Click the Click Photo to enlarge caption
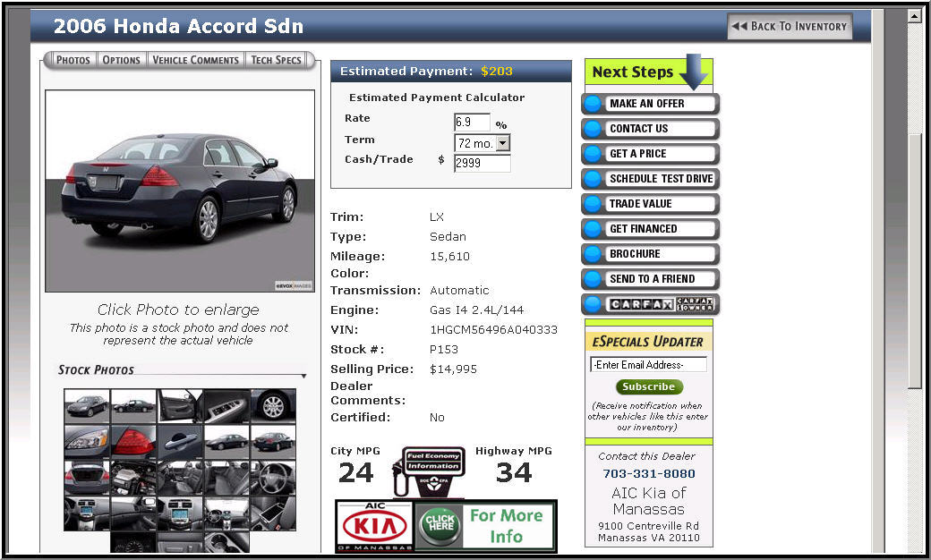The width and height of the screenshot is (931, 560). click(x=178, y=310)
